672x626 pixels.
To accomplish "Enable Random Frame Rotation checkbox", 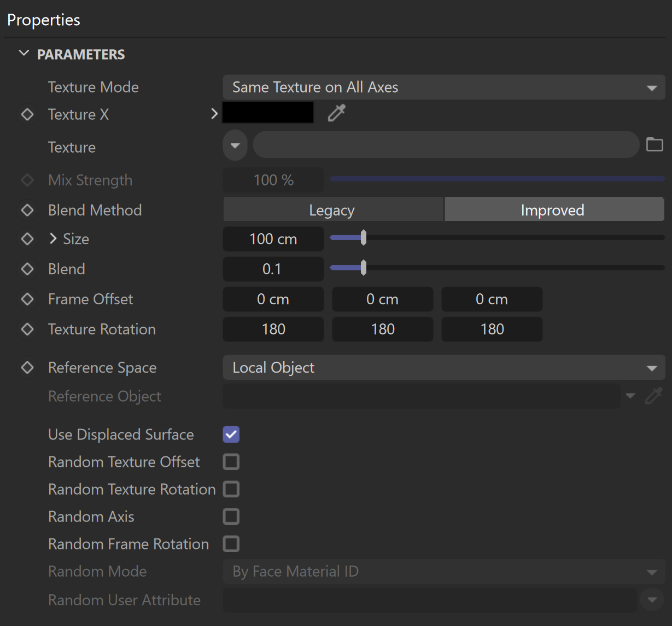I will point(231,544).
